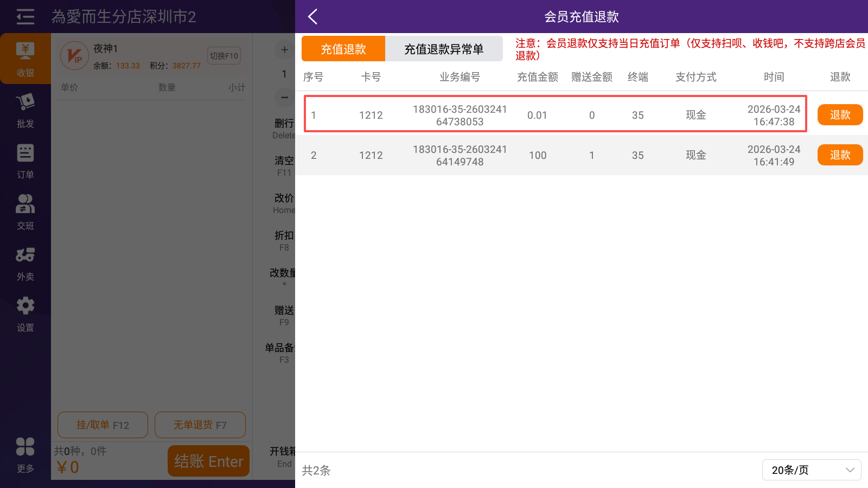Open the 更多 more apps icon
The width and height of the screenshot is (868, 488).
point(25,454)
